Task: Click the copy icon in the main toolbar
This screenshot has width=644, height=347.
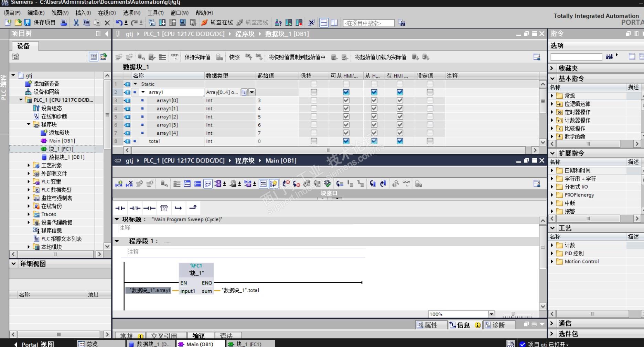Action: click(x=86, y=23)
